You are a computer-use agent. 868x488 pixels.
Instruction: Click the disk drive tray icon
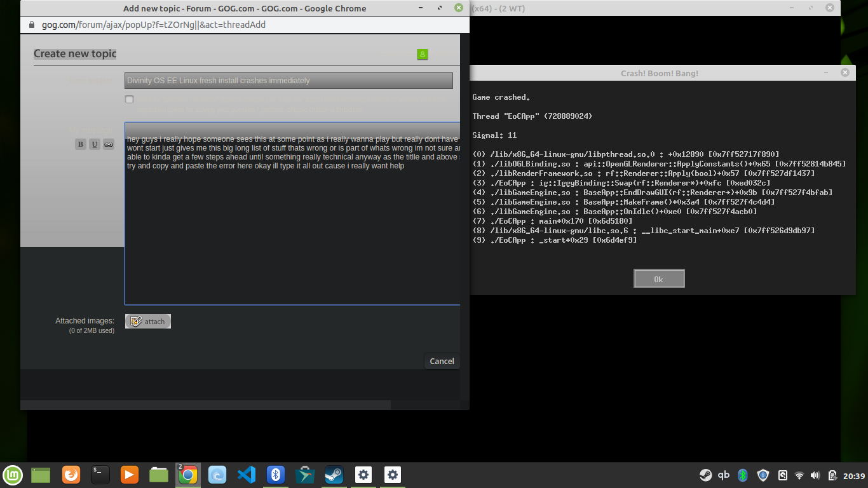(x=783, y=475)
